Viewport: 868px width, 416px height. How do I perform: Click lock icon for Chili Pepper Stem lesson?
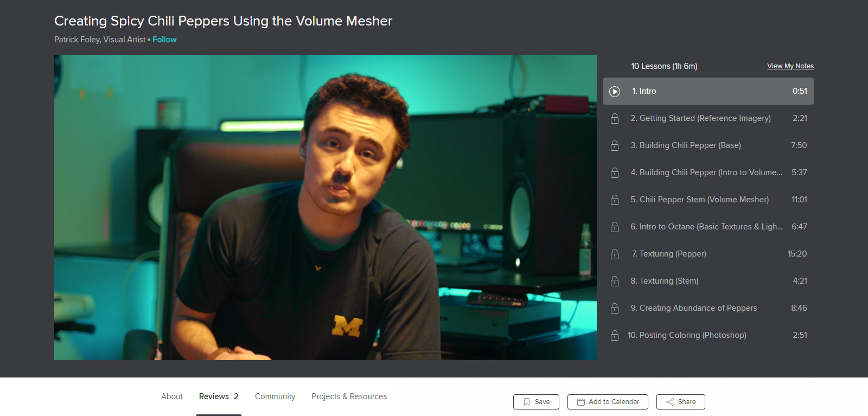point(615,200)
